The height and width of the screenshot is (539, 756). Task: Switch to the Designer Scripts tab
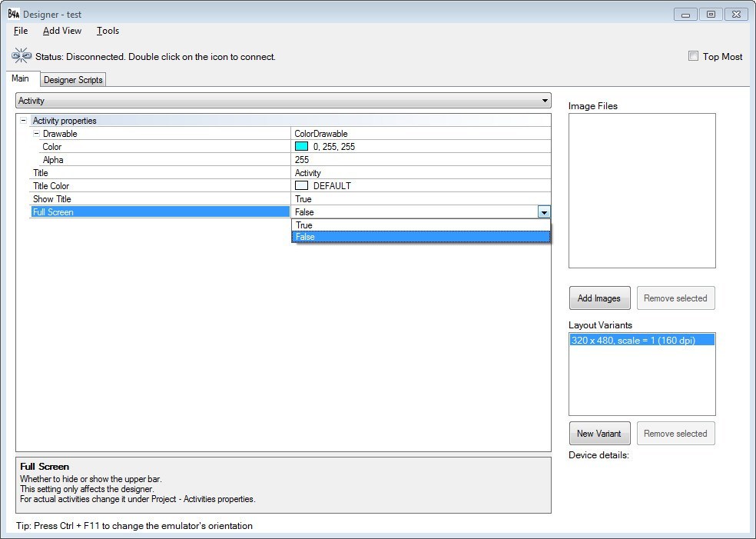coord(73,79)
